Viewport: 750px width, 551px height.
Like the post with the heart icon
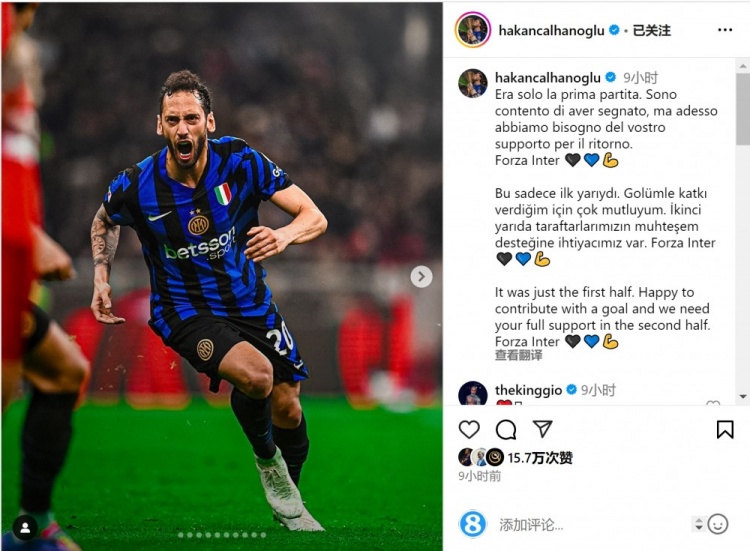469,430
